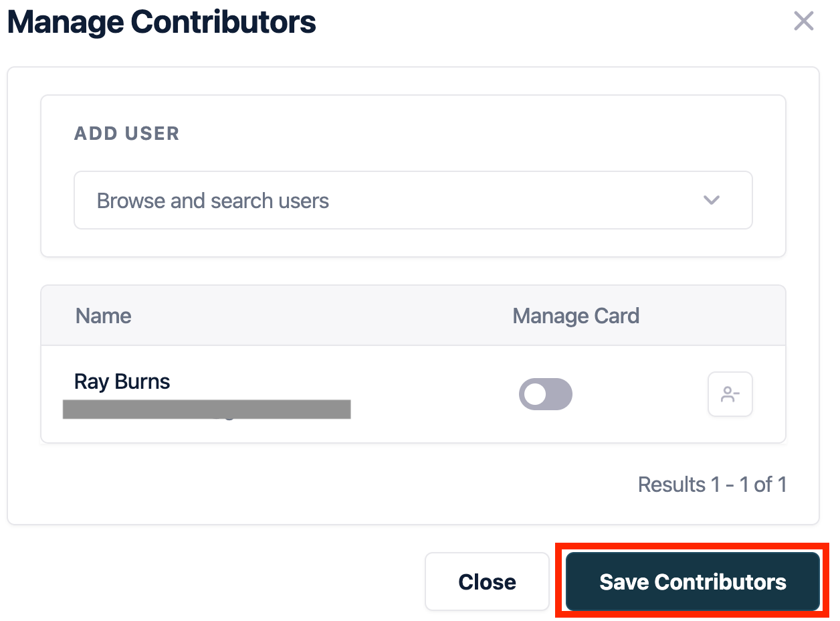The image size is (840, 621).
Task: Click the Manage Contributors dialog title
Action: pyautogui.click(x=161, y=22)
